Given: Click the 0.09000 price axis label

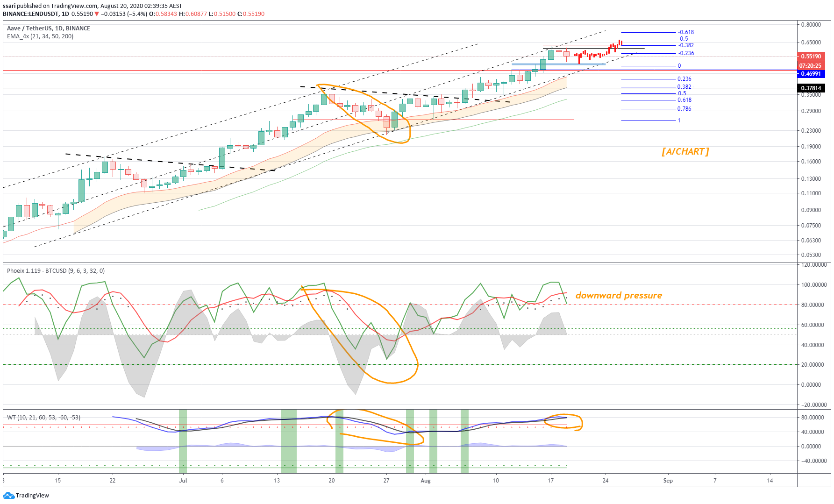Looking at the screenshot, I should 811,210.
